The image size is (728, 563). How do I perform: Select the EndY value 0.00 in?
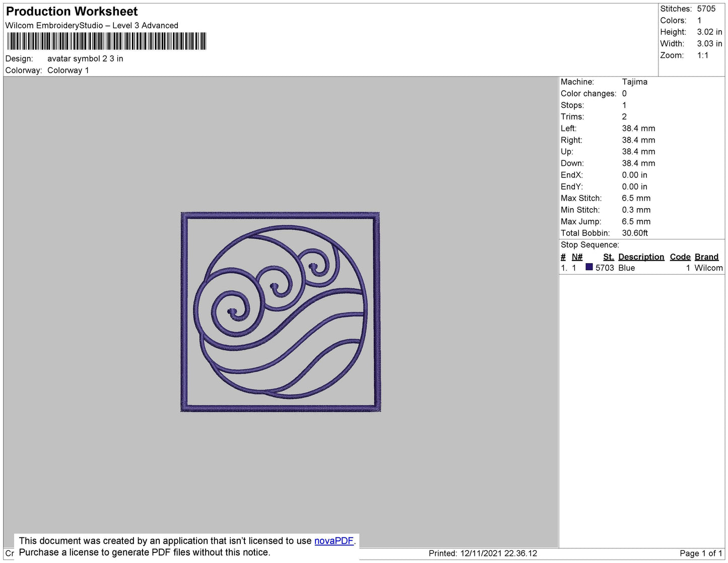[635, 186]
